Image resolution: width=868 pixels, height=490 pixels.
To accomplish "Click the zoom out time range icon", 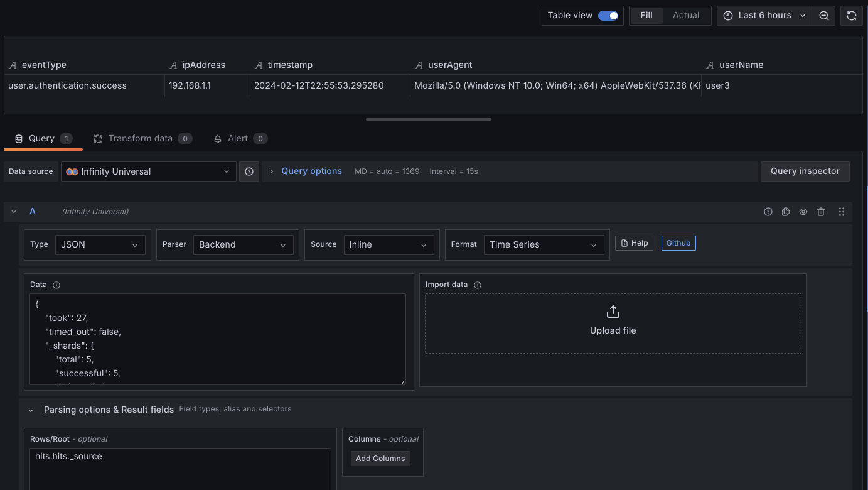I will [x=824, y=16].
